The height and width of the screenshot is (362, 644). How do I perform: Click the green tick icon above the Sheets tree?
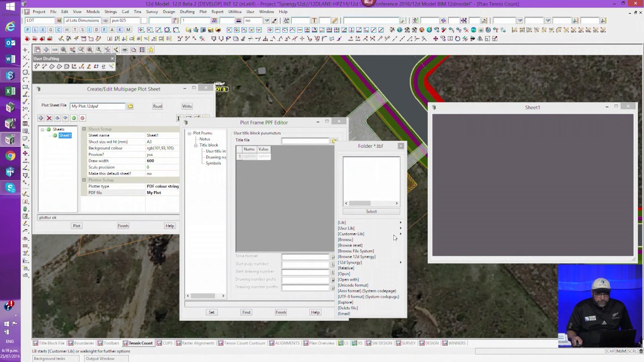(73, 118)
